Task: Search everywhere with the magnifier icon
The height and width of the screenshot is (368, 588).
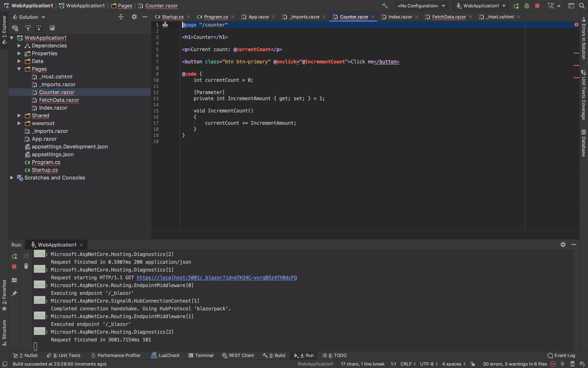Action: [x=582, y=6]
